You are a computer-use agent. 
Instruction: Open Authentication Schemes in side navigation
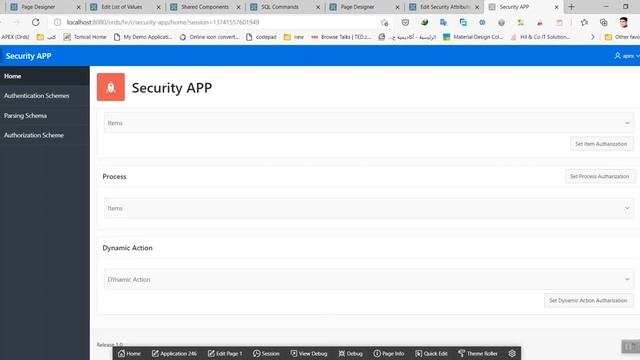coord(45,96)
